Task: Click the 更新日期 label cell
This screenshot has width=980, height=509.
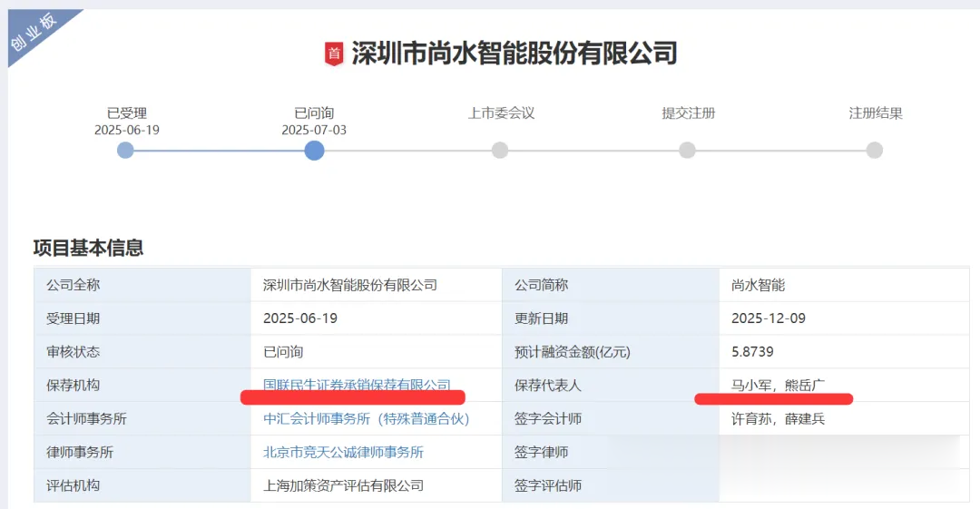Action: [x=611, y=318]
